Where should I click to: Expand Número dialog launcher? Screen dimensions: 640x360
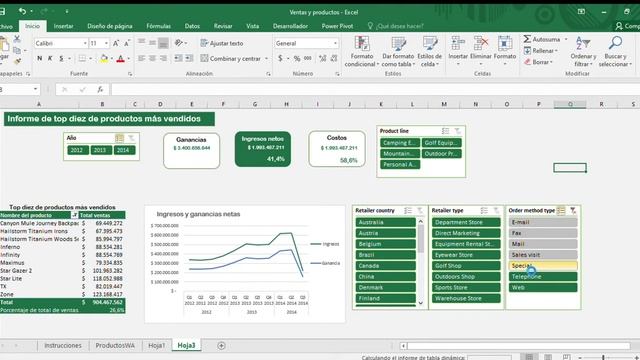(x=338, y=74)
